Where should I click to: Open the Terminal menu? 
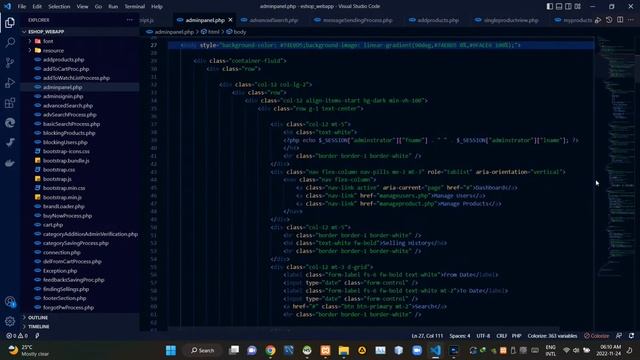135,7
